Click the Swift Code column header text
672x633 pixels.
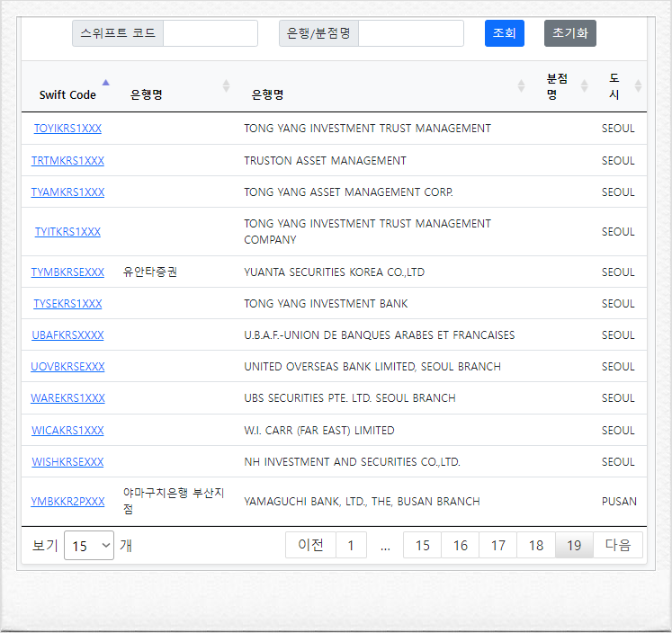point(67,94)
